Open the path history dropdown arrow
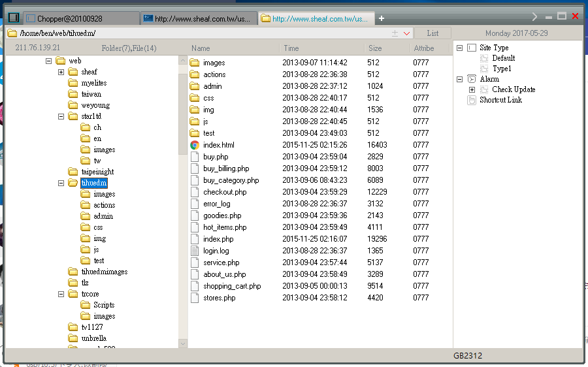This screenshot has width=588, height=367. [406, 33]
